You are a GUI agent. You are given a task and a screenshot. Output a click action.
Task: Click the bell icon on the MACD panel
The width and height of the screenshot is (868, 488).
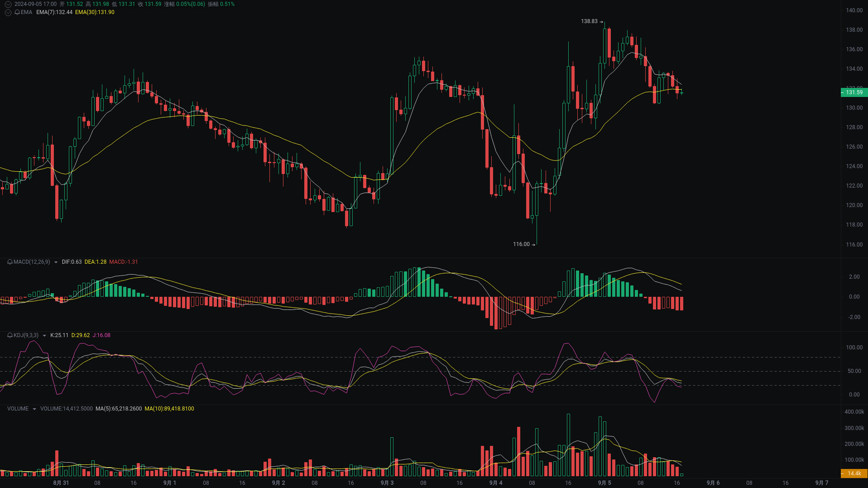10,262
